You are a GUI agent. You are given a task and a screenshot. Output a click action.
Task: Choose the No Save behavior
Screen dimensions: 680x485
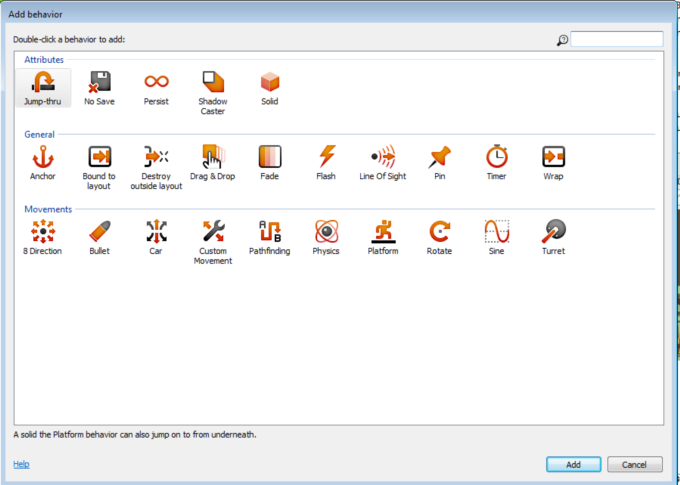(x=99, y=88)
